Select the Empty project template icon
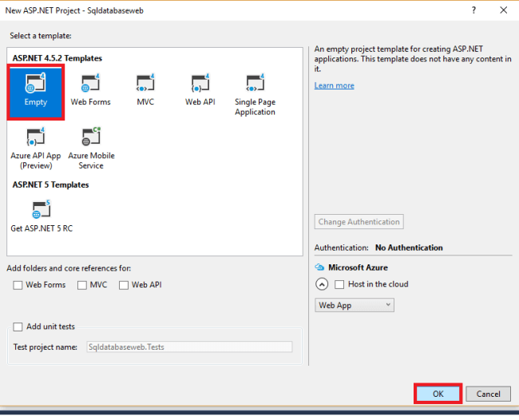 click(x=35, y=83)
